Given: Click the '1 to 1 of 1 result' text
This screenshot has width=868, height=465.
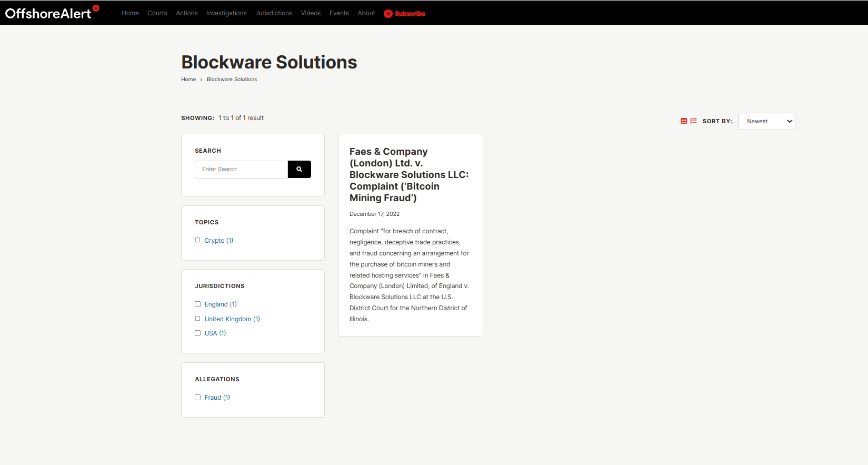Looking at the screenshot, I should [241, 118].
